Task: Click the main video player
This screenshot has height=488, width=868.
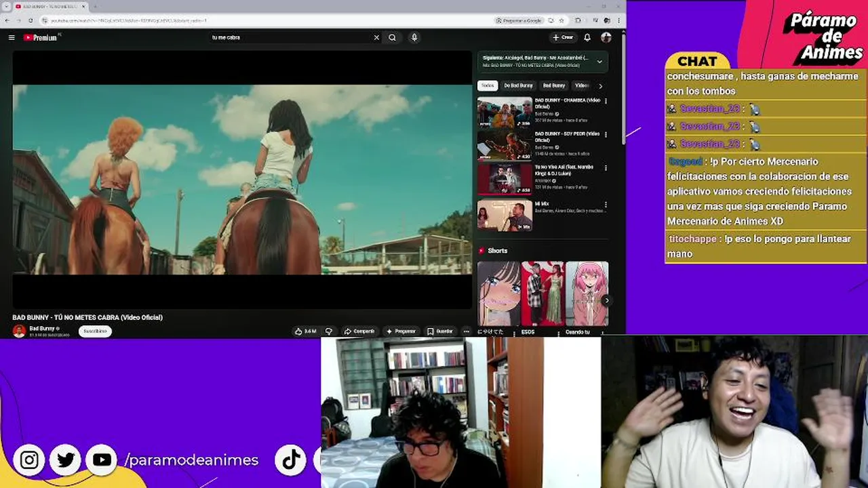Action: point(242,180)
